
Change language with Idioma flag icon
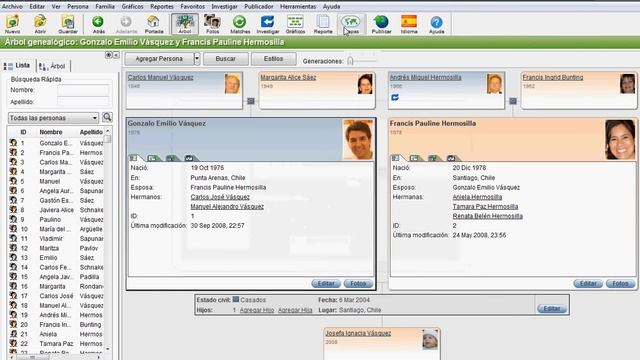click(x=409, y=24)
